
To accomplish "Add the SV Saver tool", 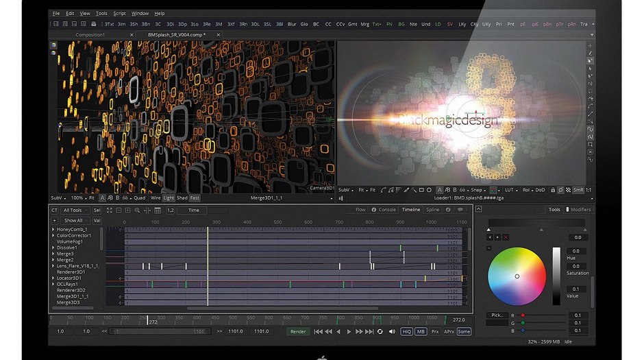I will pos(449,24).
